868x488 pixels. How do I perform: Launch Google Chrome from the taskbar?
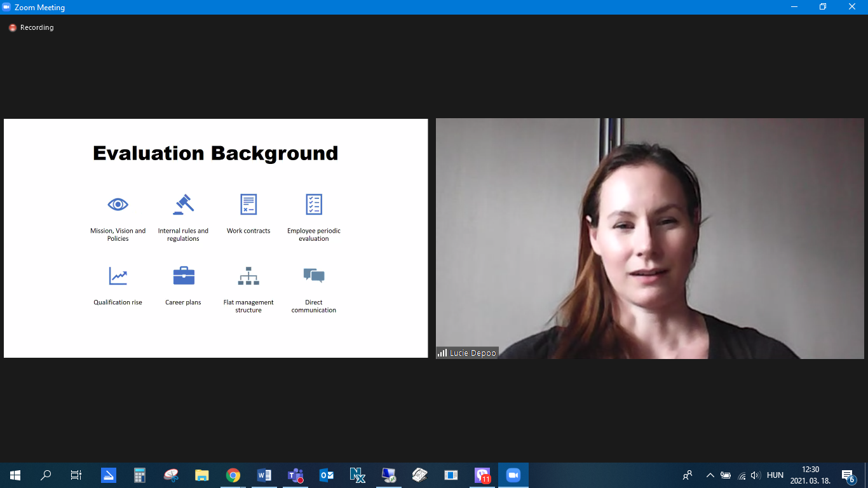[x=233, y=475]
